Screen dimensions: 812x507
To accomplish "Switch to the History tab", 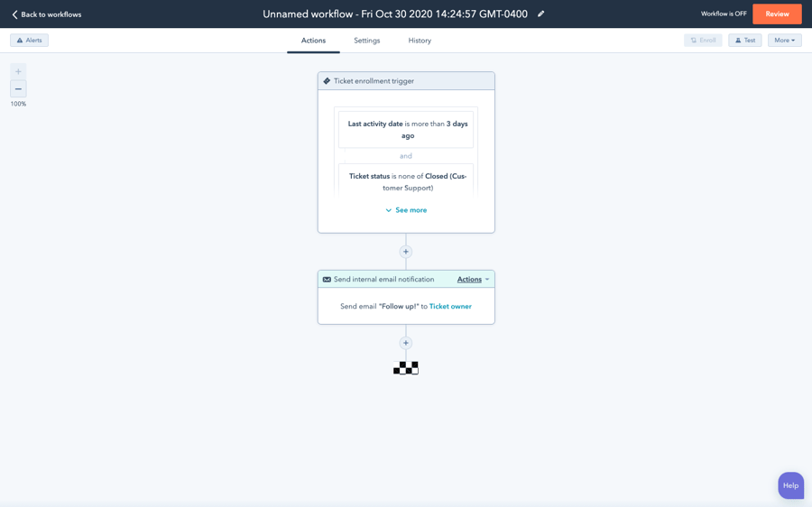I will pyautogui.click(x=420, y=41).
